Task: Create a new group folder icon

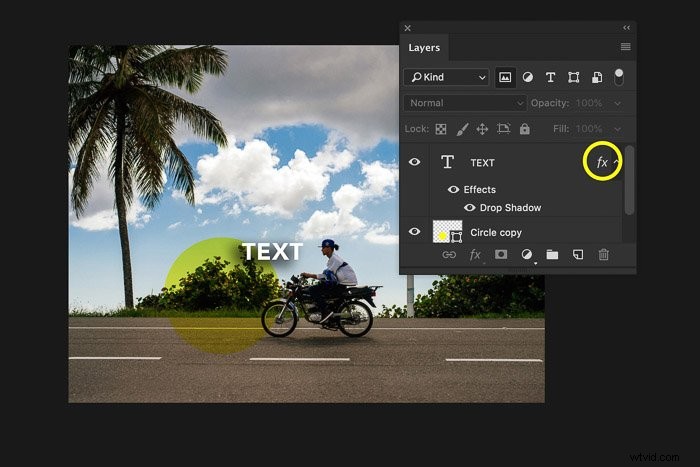Action: 552,254
